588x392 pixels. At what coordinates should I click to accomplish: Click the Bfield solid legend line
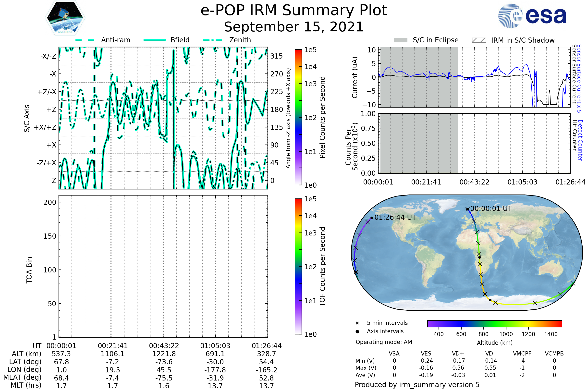(x=155, y=40)
